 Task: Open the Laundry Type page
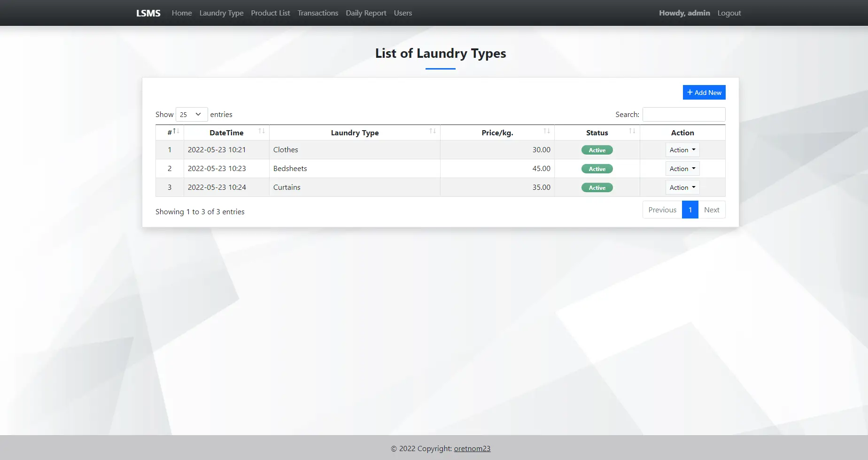click(x=221, y=13)
